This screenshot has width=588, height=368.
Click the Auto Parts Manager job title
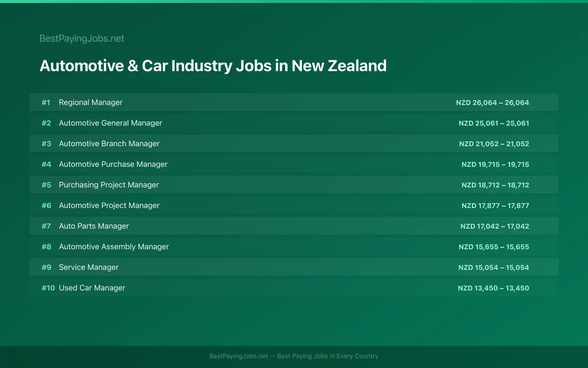coord(94,226)
